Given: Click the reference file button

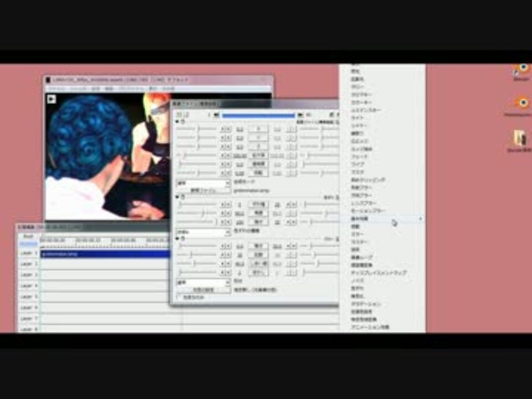Looking at the screenshot, I should point(203,191).
